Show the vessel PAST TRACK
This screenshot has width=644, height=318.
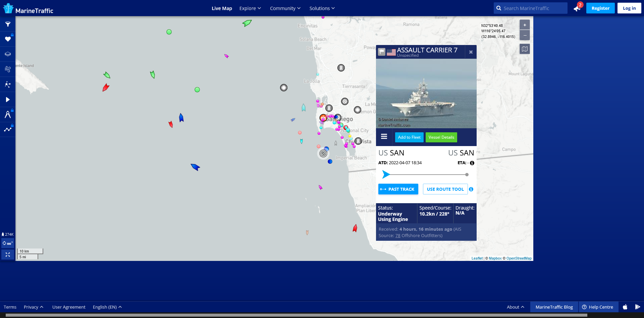click(398, 189)
